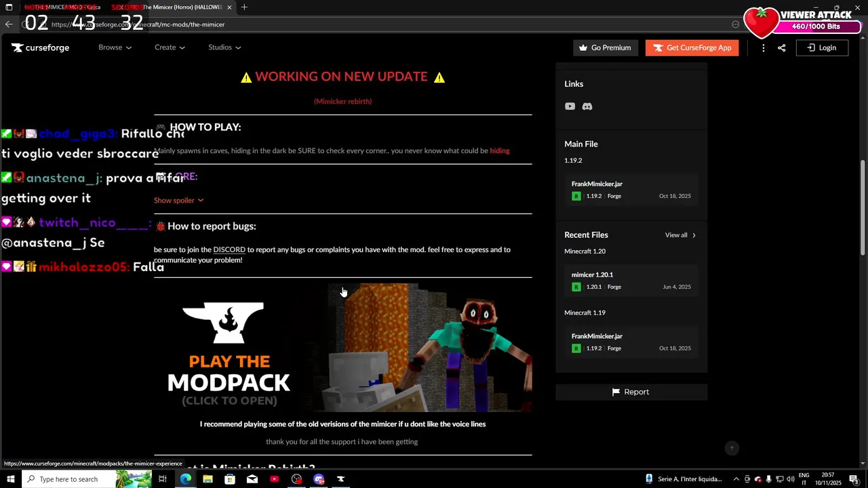Open the DISCORD link in bug report text
The width and height of the screenshot is (868, 488).
pos(229,249)
